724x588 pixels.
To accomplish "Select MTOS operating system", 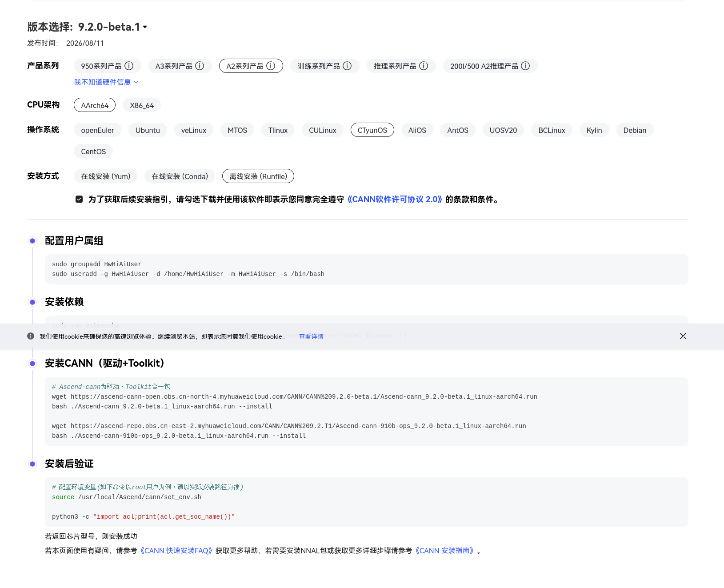I will [237, 130].
